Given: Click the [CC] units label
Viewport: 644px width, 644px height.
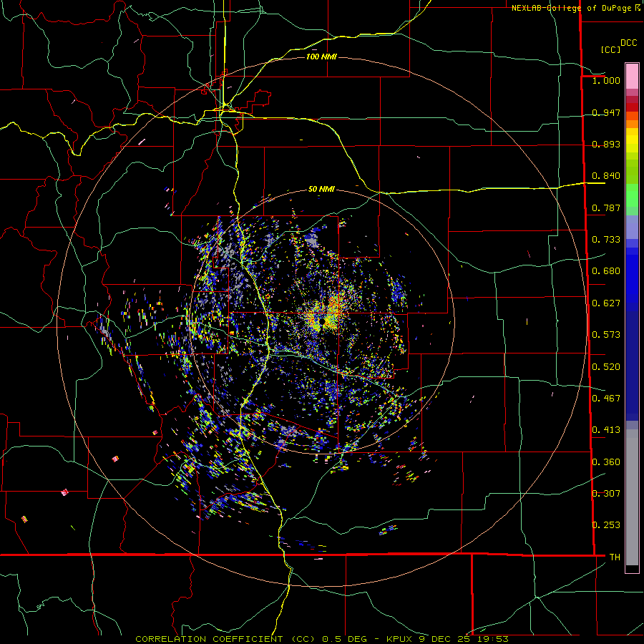Looking at the screenshot, I should coord(611,49).
